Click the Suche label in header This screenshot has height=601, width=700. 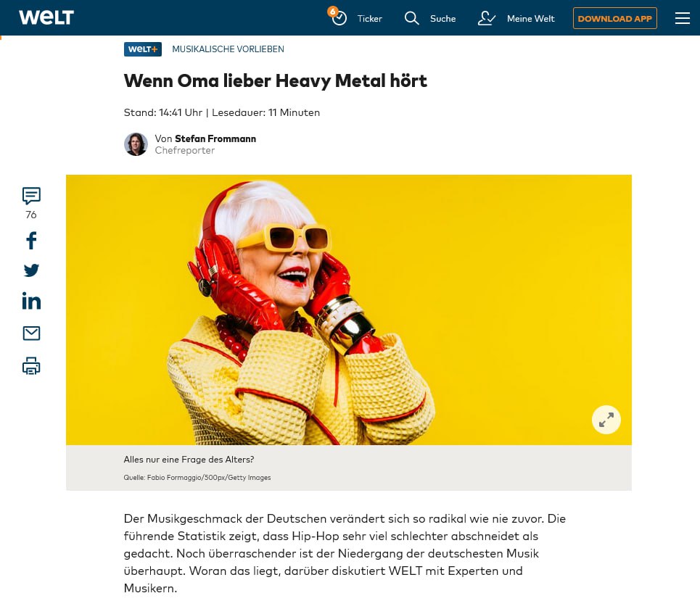pyautogui.click(x=443, y=19)
